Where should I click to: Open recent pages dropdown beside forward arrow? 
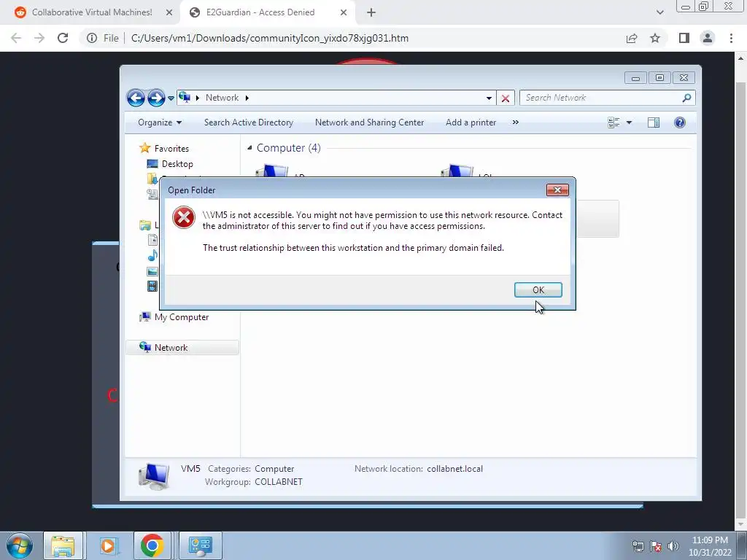pyautogui.click(x=171, y=98)
